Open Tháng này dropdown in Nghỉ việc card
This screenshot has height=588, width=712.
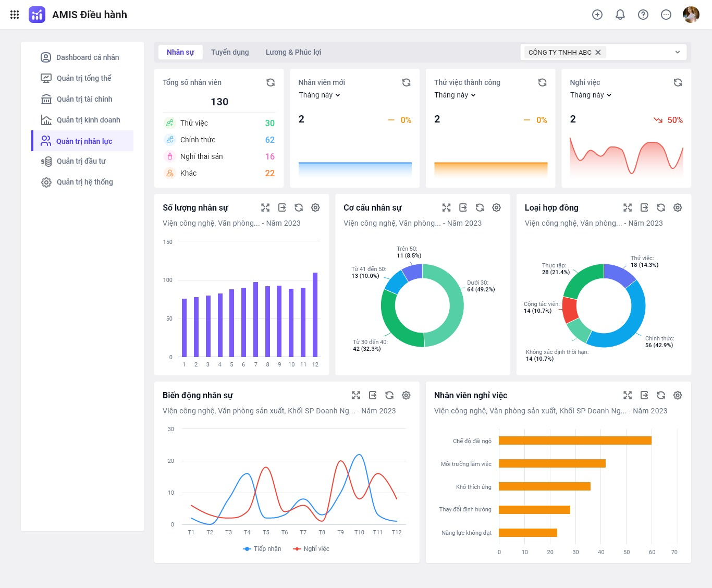[x=591, y=95]
